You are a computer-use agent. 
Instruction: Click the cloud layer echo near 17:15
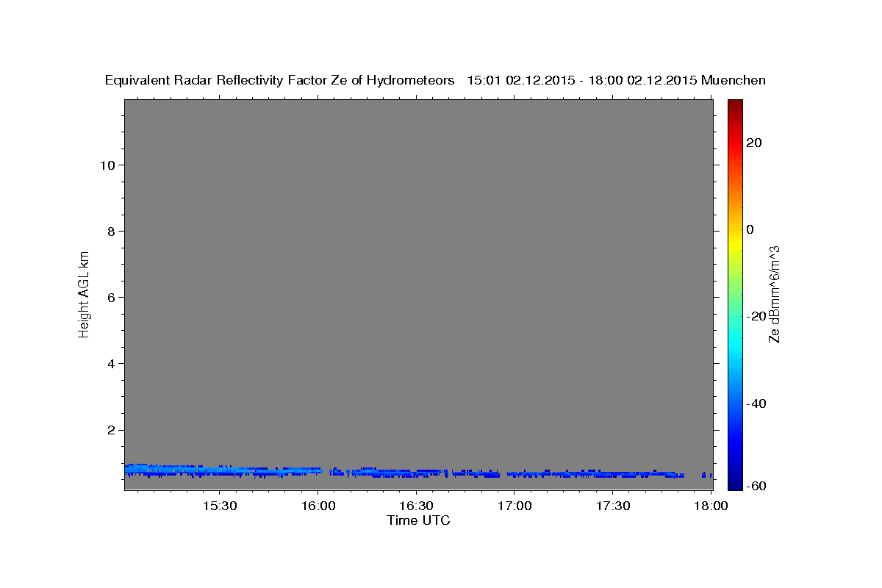pyautogui.click(x=564, y=473)
